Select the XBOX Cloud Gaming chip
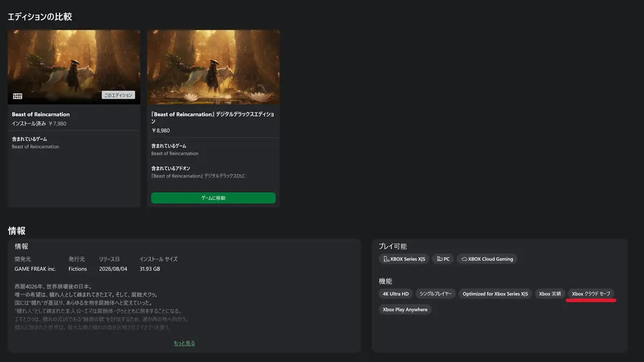Image resolution: width=644 pixels, height=362 pixels. [487, 259]
